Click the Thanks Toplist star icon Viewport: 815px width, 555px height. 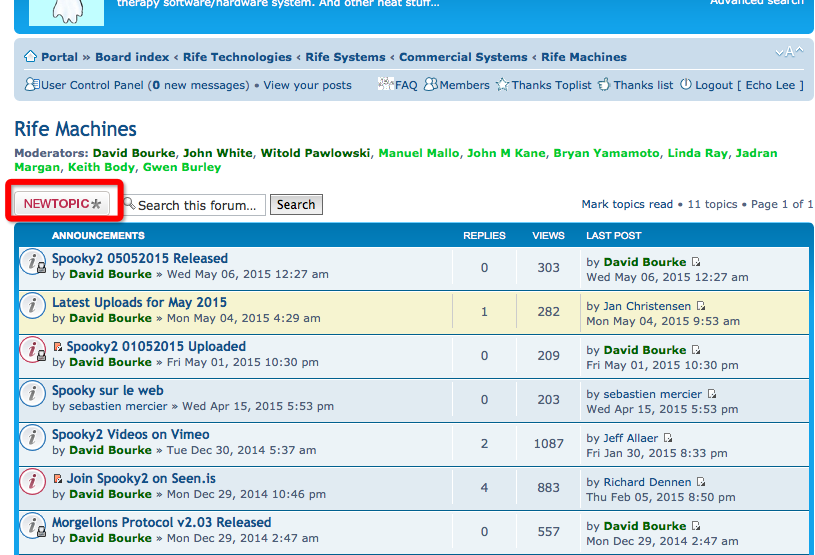[502, 84]
